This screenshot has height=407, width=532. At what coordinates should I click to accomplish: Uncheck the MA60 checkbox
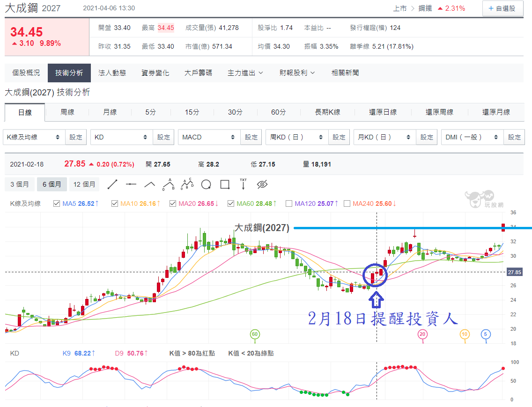(231, 203)
